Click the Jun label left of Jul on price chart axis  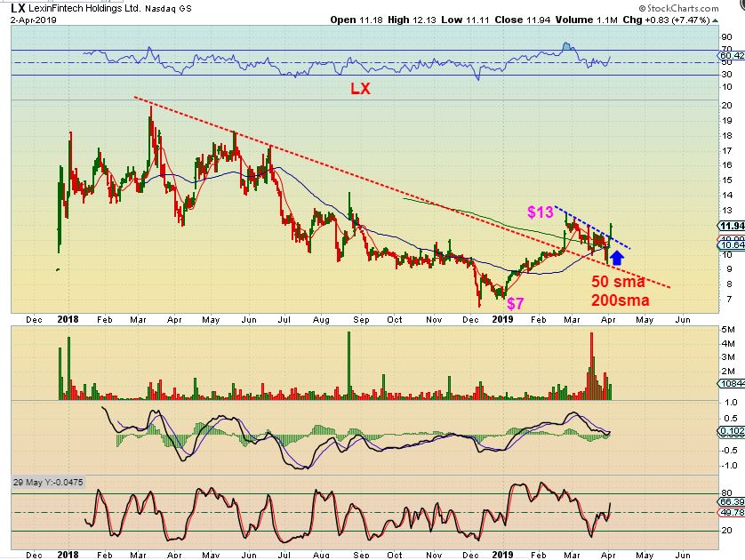click(249, 320)
